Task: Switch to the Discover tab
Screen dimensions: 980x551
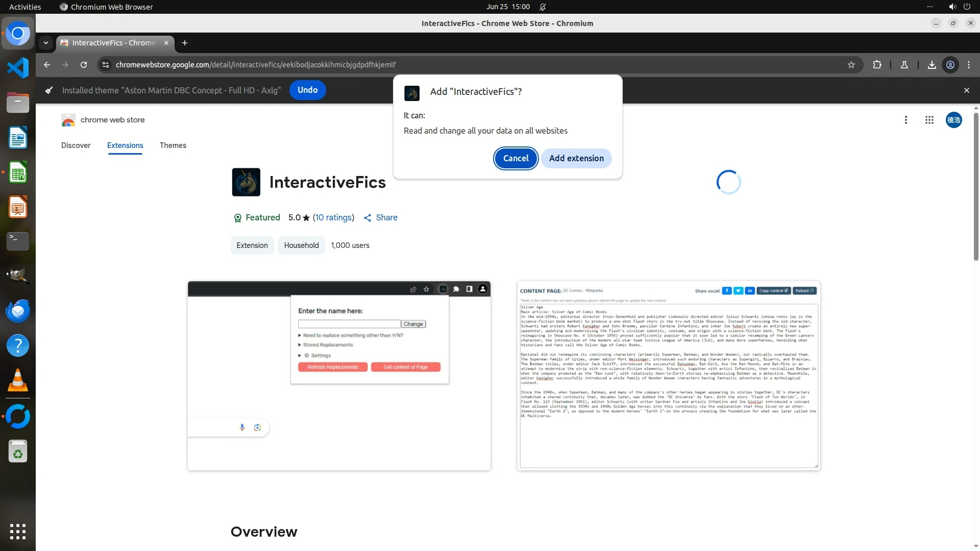Action: (76, 145)
